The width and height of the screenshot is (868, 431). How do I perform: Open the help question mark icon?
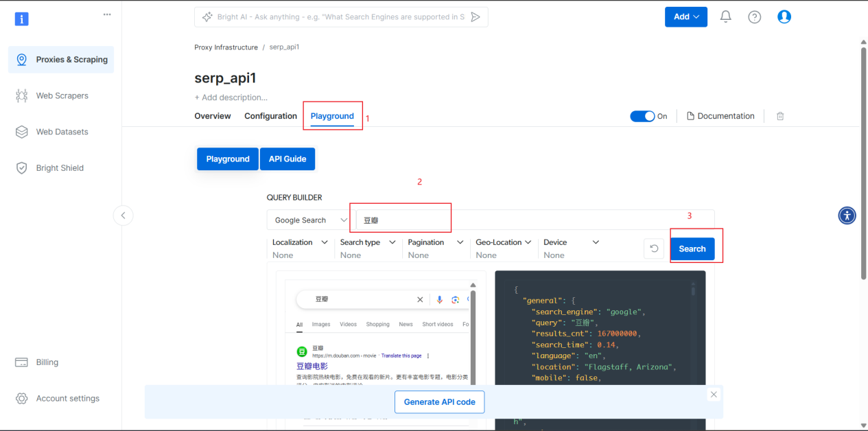pyautogui.click(x=755, y=17)
